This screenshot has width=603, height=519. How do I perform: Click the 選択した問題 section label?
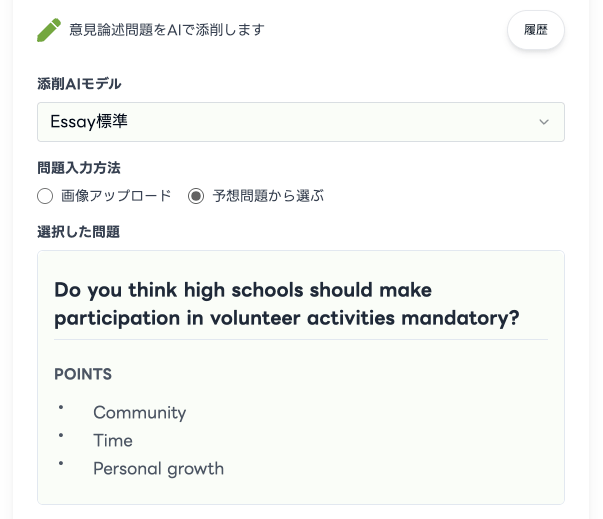pos(79,232)
